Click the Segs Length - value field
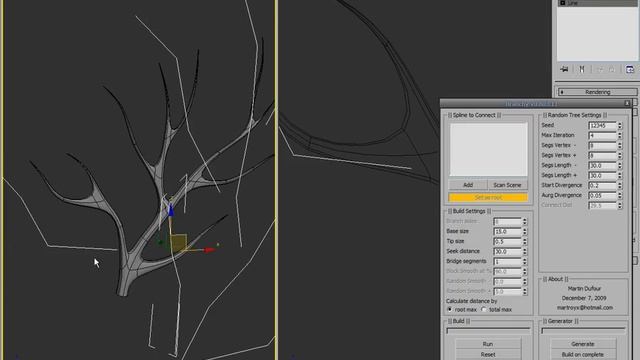Screen dimensions: 640x360 (x=602, y=165)
